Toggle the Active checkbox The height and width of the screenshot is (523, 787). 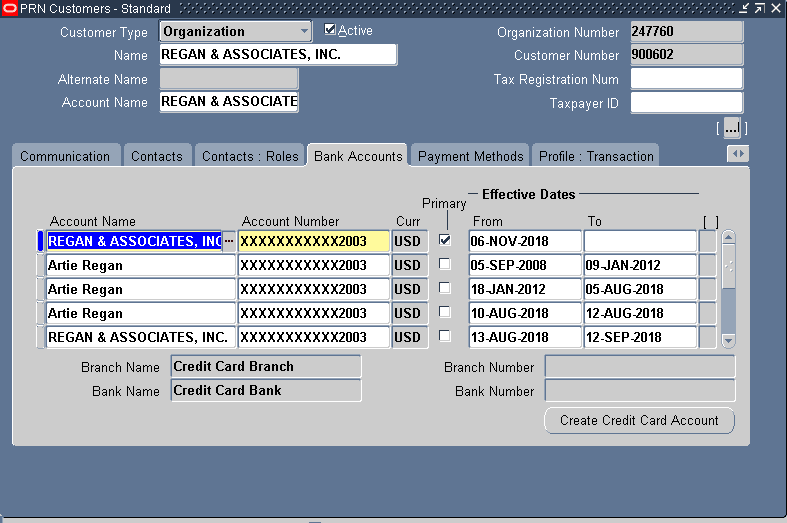331,31
